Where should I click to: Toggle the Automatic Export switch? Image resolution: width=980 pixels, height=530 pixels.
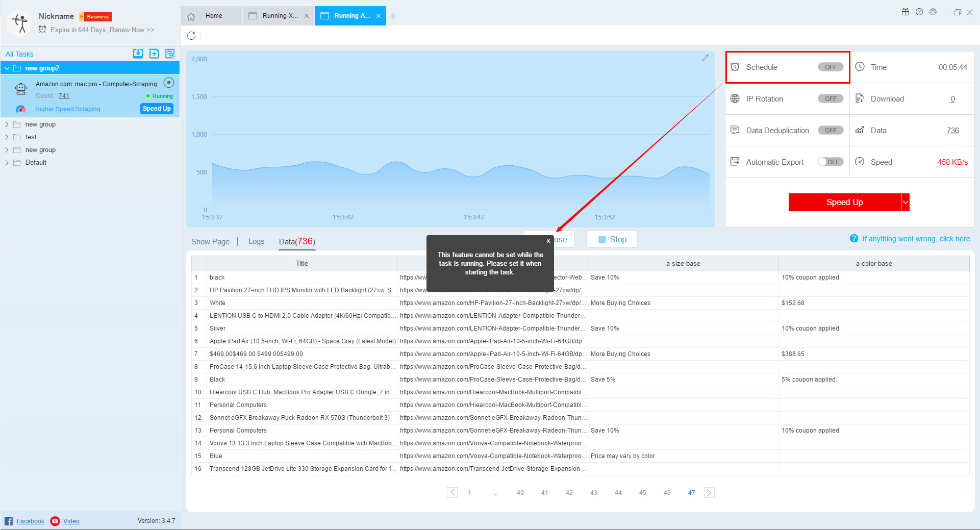[831, 162]
